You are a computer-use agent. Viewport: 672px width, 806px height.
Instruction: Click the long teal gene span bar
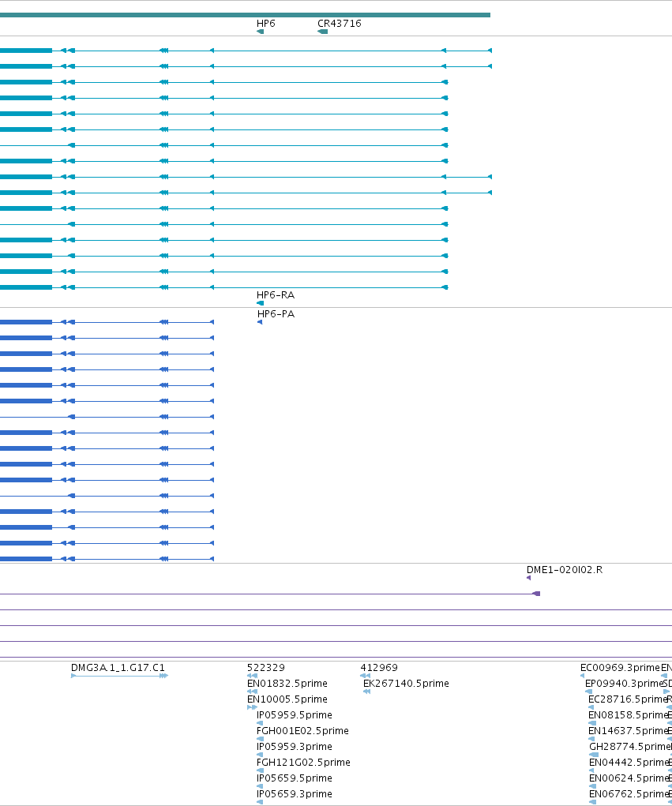coord(246,15)
